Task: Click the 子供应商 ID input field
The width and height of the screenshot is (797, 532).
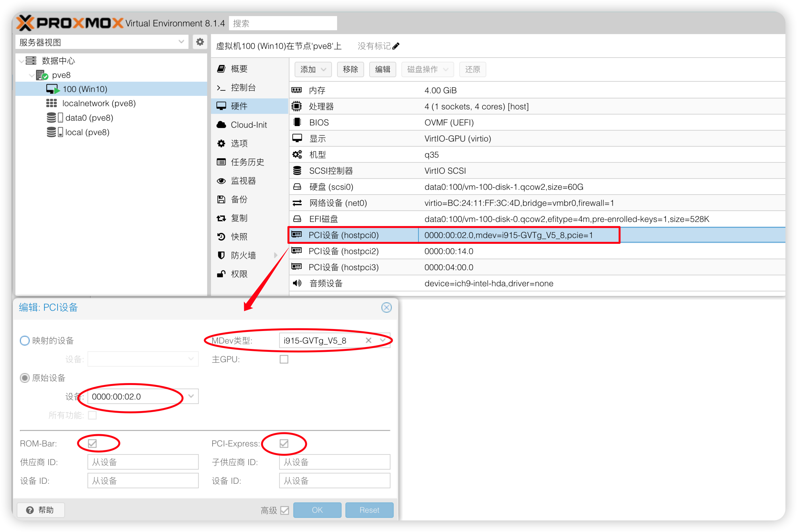Action: pos(334,462)
